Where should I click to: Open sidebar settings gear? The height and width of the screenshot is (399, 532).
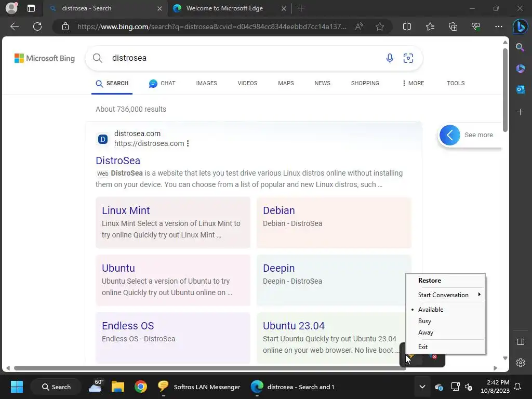pos(520,362)
